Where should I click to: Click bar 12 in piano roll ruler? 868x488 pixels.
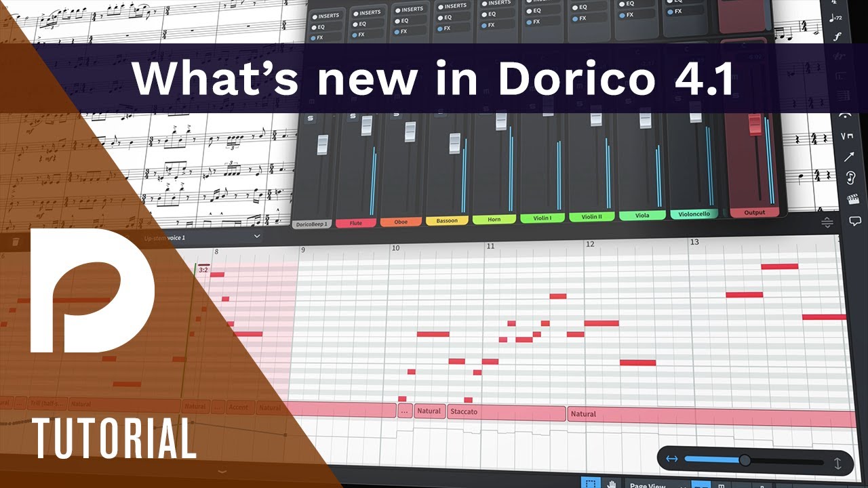point(590,244)
